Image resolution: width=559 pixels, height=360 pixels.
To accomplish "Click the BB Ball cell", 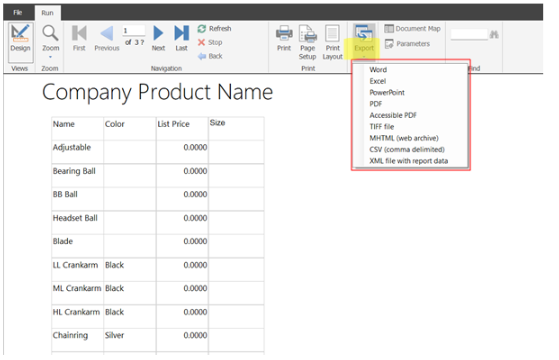I will click(77, 199).
